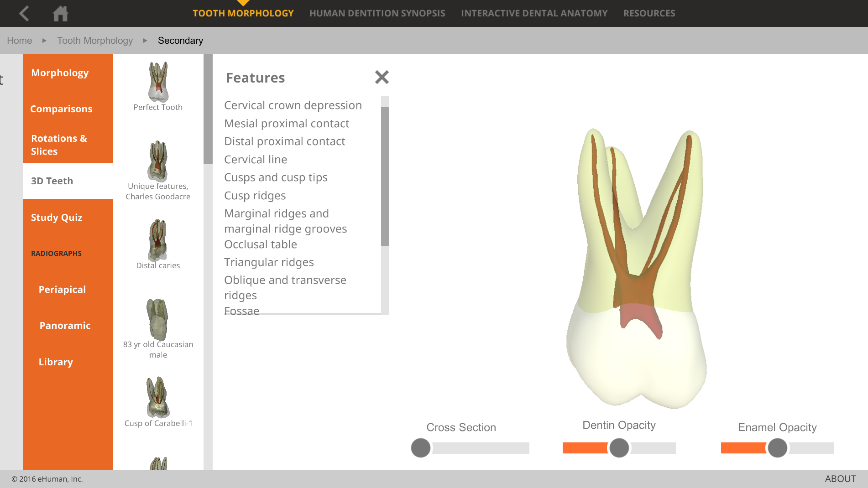Select Marginal ridges and marginal ridge grooves
This screenshot has height=488, width=868.
[x=285, y=221]
